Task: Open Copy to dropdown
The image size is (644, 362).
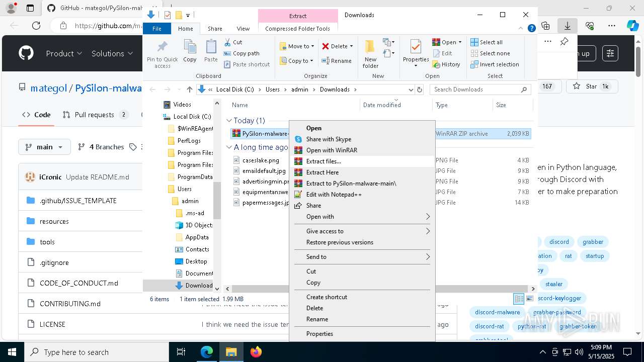Action: click(x=297, y=61)
